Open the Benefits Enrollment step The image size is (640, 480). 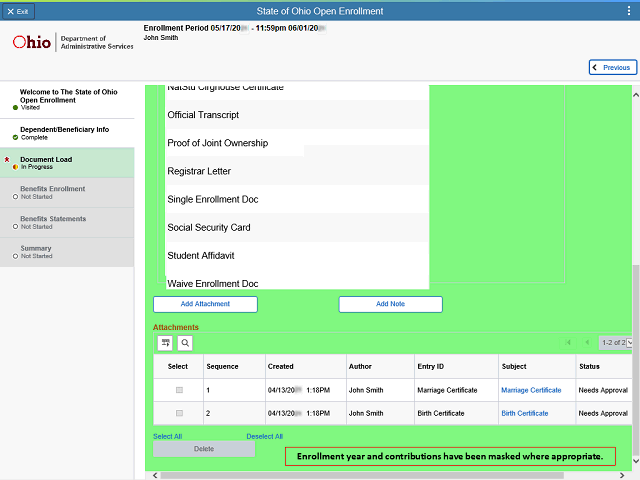coord(67,193)
